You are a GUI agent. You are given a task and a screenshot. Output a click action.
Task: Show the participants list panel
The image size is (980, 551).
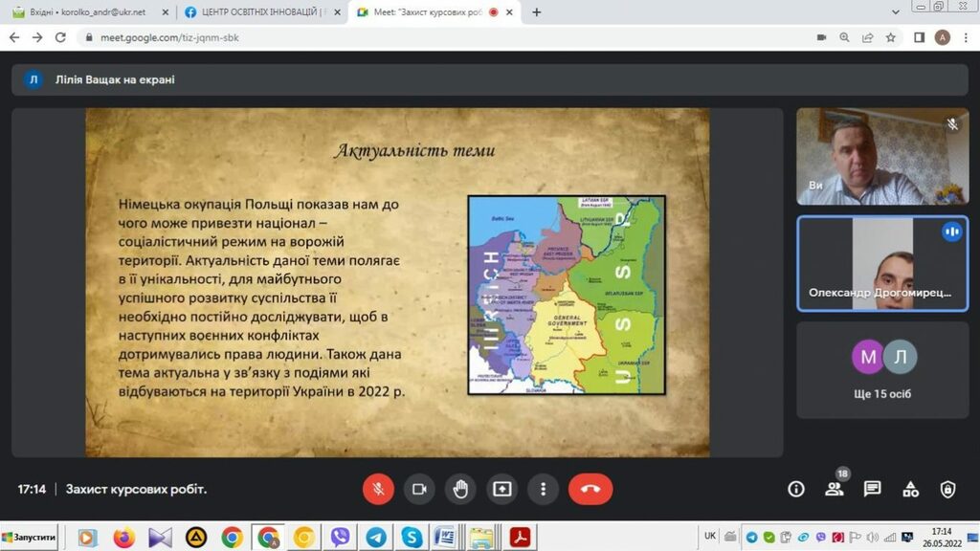[834, 489]
